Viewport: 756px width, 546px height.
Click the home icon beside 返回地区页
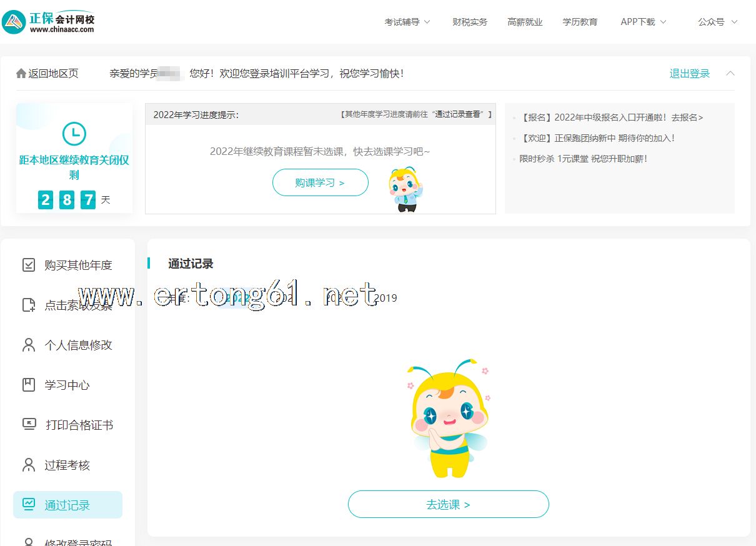pyautogui.click(x=21, y=74)
